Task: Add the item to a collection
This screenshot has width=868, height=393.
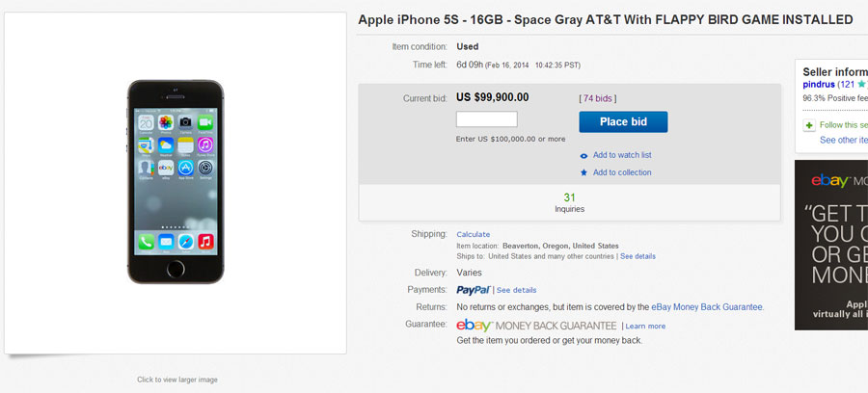Action: [x=622, y=172]
